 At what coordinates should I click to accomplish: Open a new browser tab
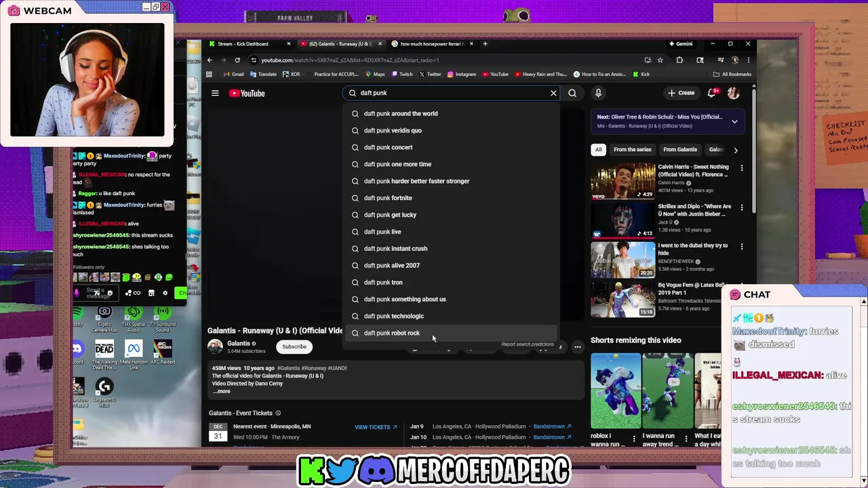tap(485, 43)
